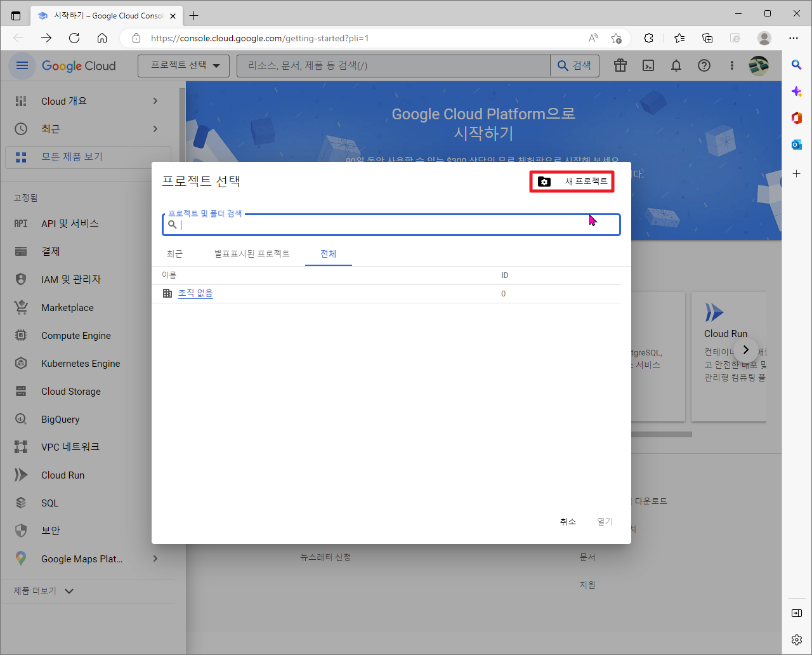812x655 pixels.
Task: Switch to 별표표시된 프로젝트 tab
Action: tap(252, 254)
